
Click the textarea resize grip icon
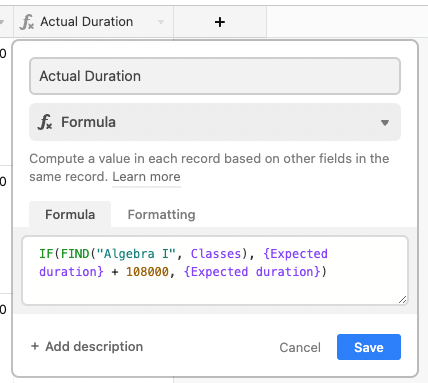point(402,299)
